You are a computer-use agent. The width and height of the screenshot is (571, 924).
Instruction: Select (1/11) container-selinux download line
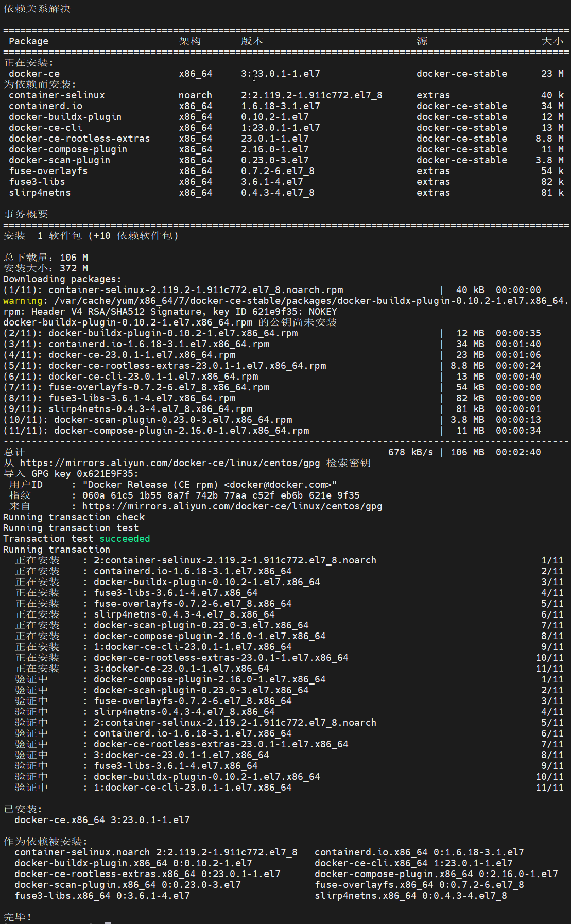click(272, 290)
